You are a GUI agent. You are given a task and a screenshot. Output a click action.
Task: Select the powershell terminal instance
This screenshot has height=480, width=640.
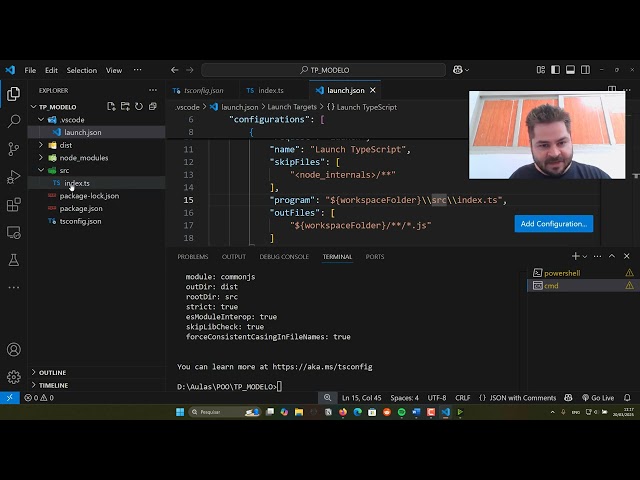tap(583, 273)
